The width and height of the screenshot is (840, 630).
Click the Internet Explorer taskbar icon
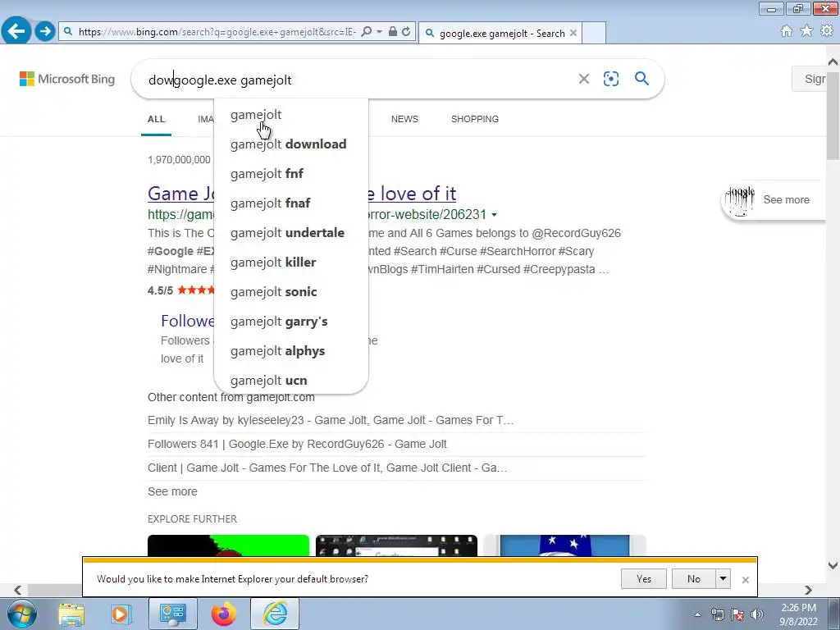pos(276,614)
